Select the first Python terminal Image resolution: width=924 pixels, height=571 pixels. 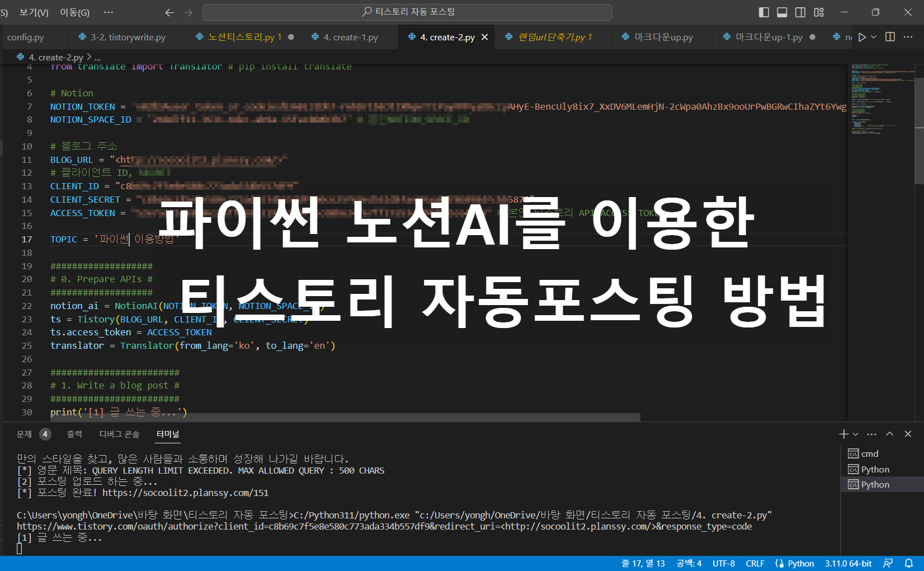coord(882,469)
